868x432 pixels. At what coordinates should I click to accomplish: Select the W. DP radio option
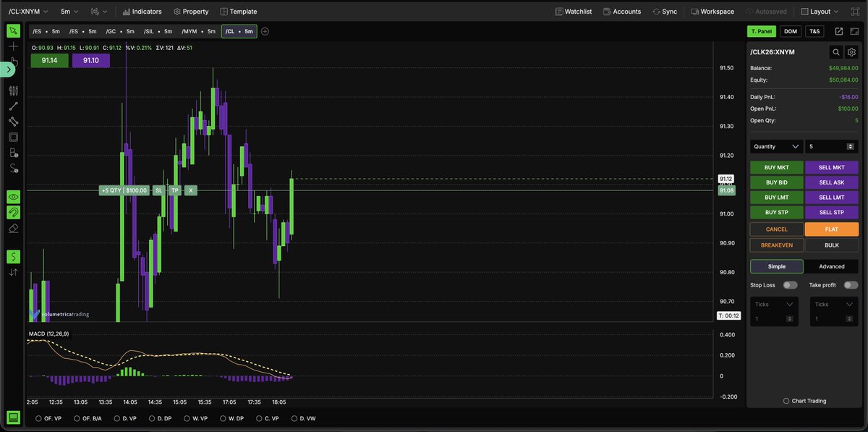(224, 418)
